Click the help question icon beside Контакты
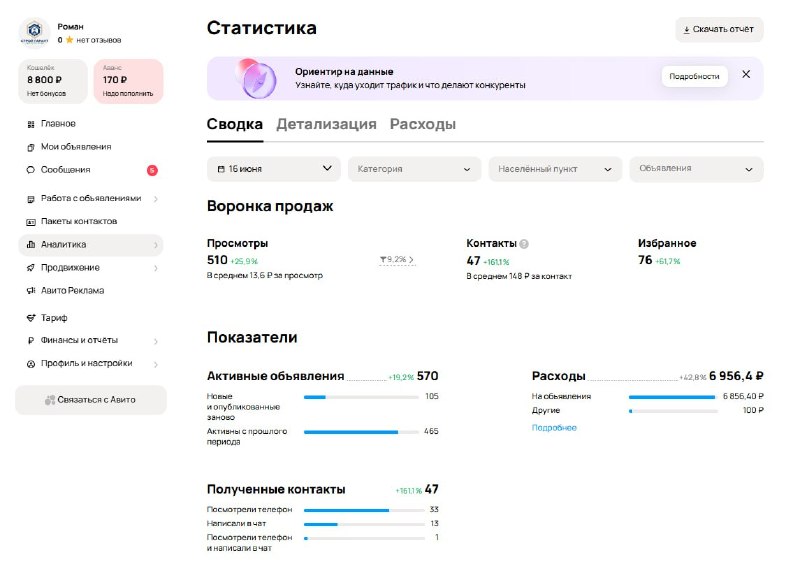Screen dimensions: 800x564 pos(523,244)
